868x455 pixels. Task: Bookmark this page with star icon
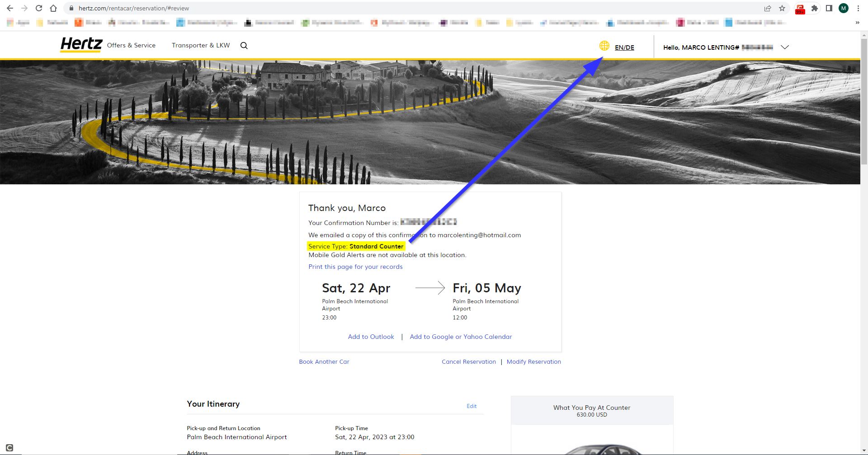(782, 8)
